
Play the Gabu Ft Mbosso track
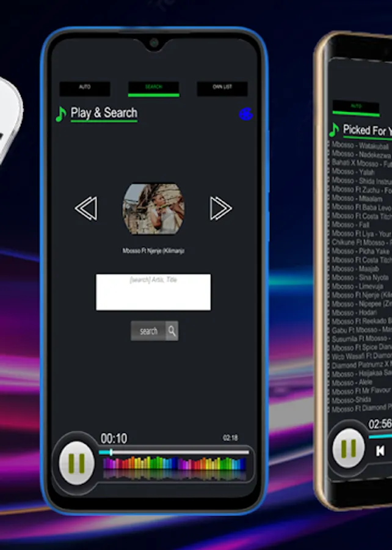click(361, 330)
